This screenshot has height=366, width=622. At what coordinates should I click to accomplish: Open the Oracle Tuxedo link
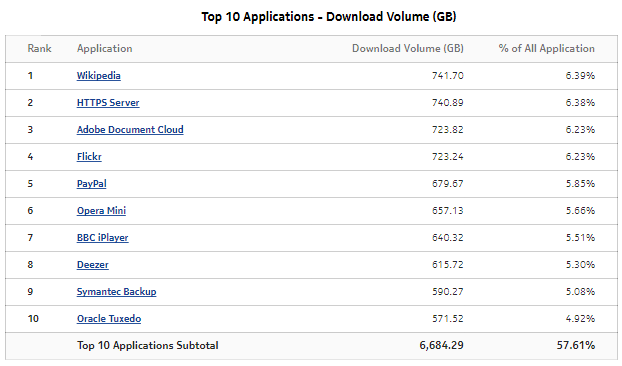point(109,318)
